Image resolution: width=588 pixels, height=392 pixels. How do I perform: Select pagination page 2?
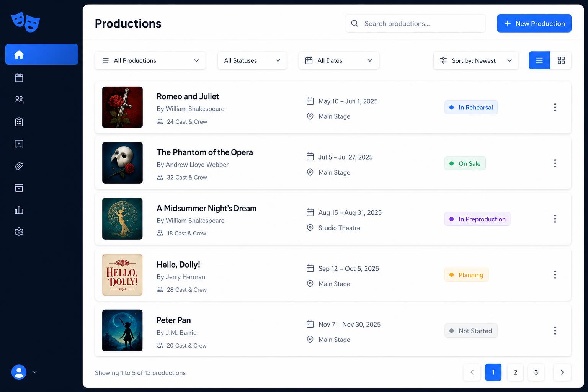click(x=515, y=372)
